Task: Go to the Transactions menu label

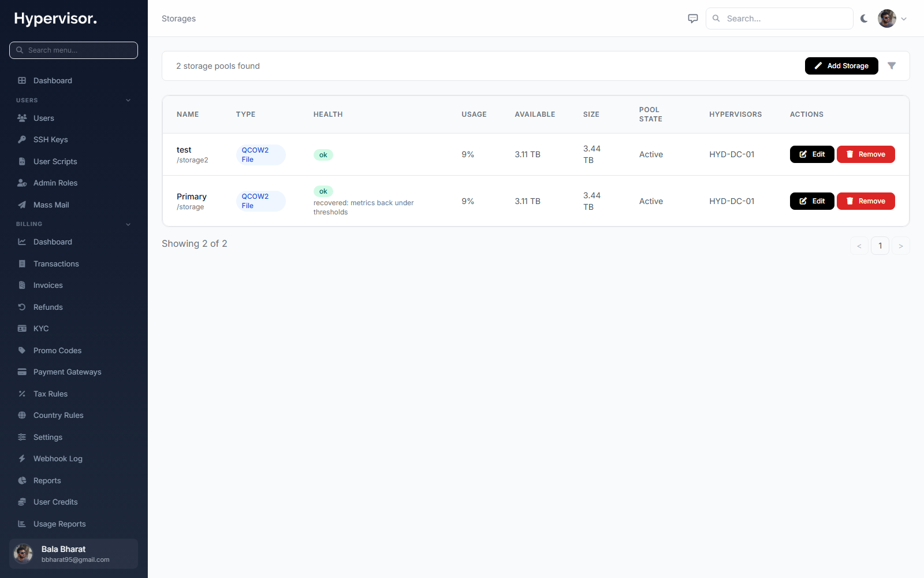Action: (56, 264)
